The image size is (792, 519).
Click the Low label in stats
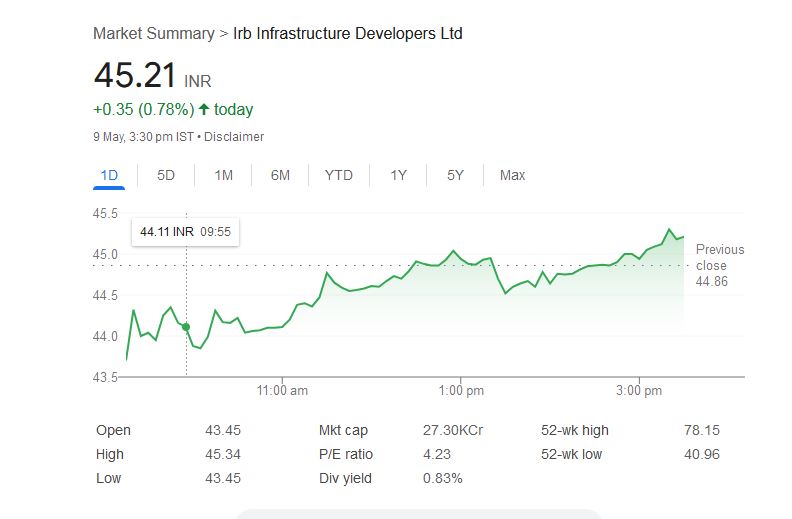[x=109, y=478]
